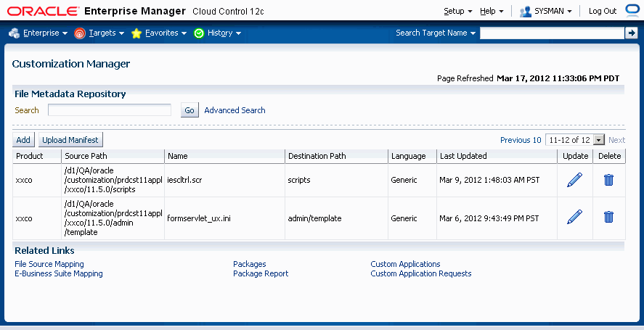644x330 pixels.
Task: Expand the Search Target Name dropdown
Action: 436,33
